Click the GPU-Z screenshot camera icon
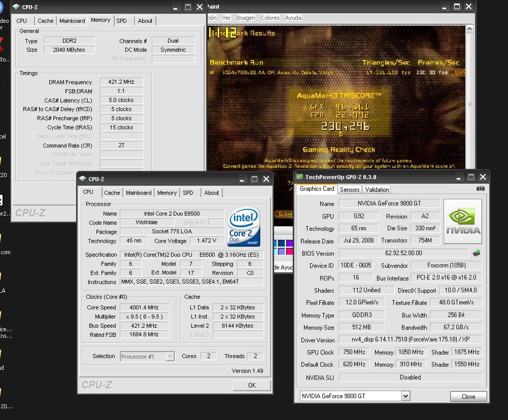The height and width of the screenshot is (420, 508). click(x=480, y=189)
